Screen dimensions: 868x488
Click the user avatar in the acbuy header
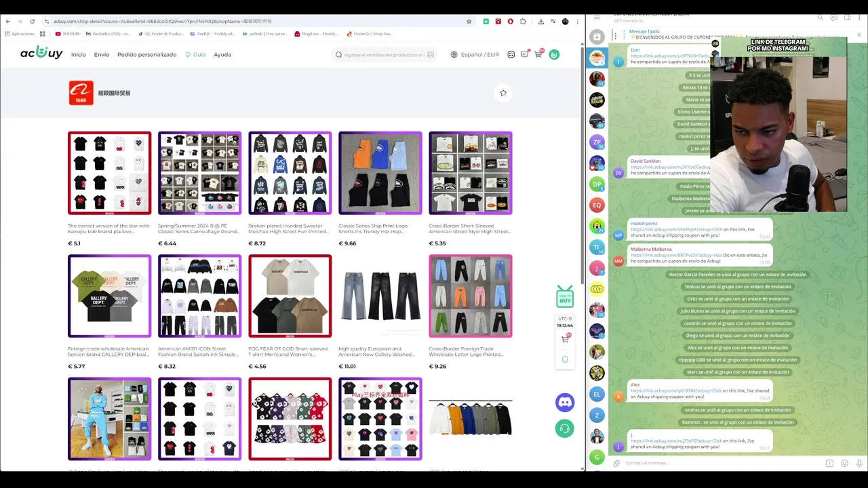[554, 54]
